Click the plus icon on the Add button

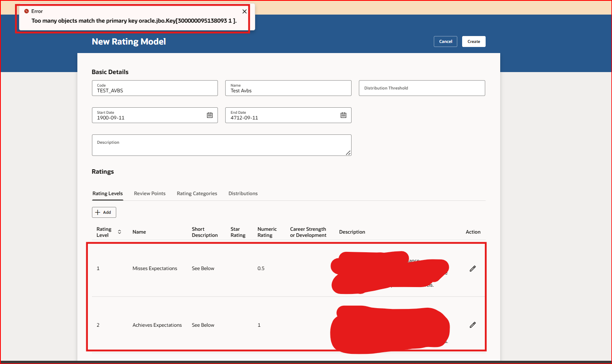coord(98,212)
